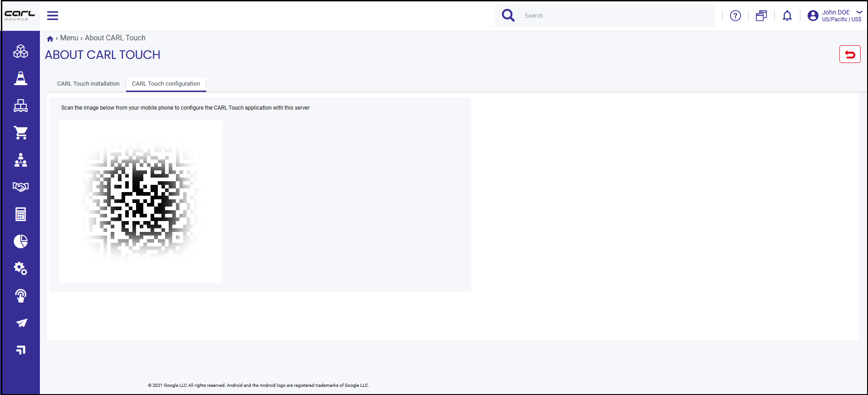The image size is (868, 395).
Task: Open the traffic cone works module
Action: click(x=20, y=78)
